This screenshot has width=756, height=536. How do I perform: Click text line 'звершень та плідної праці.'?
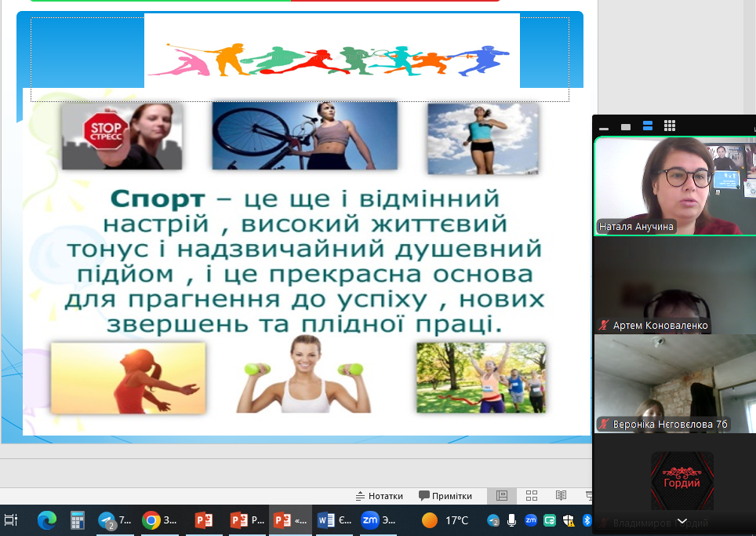(x=305, y=324)
